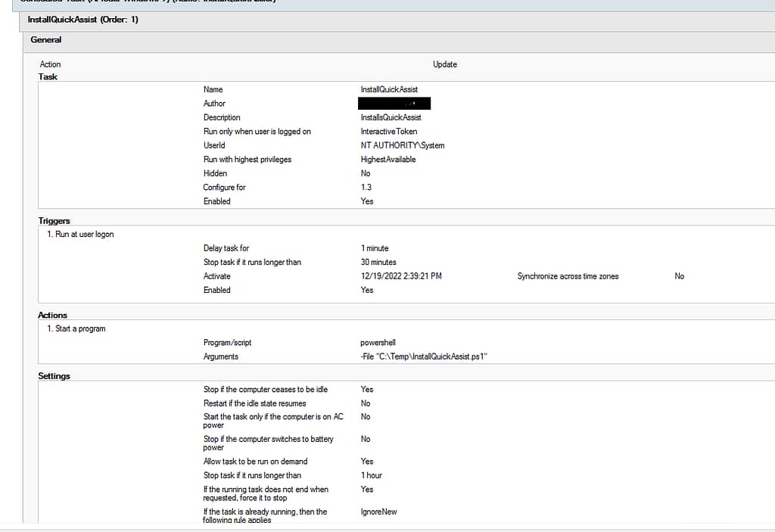The height and width of the screenshot is (532, 775).
Task: Select "Synchronize across time zones" label
Action: (x=568, y=276)
